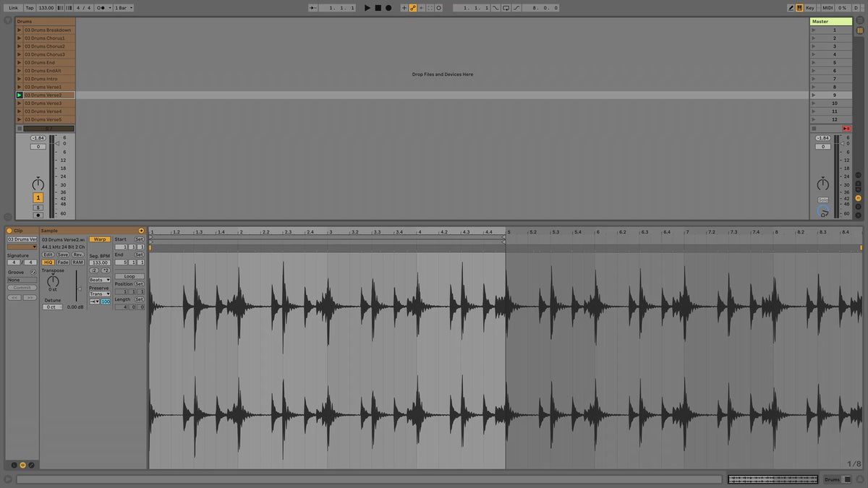Click the Drums track volume fader

[x=58, y=143]
